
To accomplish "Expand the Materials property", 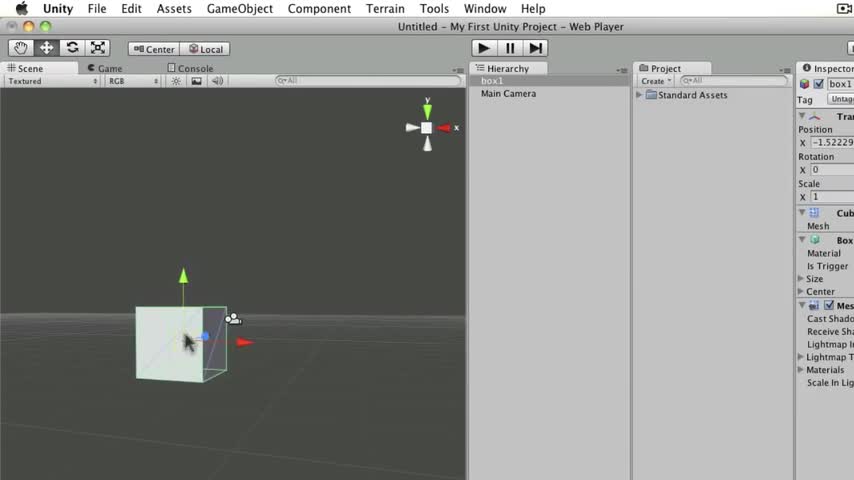I will 801,369.
